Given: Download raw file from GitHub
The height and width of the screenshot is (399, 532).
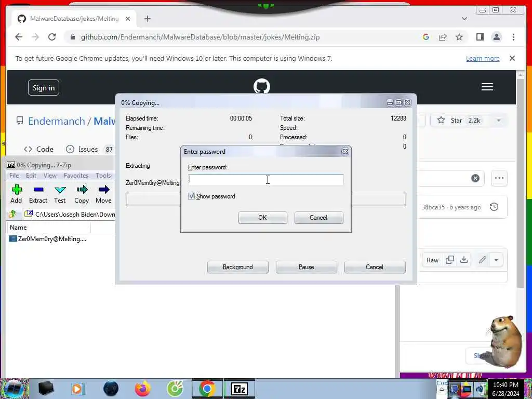Looking at the screenshot, I should [x=464, y=260].
